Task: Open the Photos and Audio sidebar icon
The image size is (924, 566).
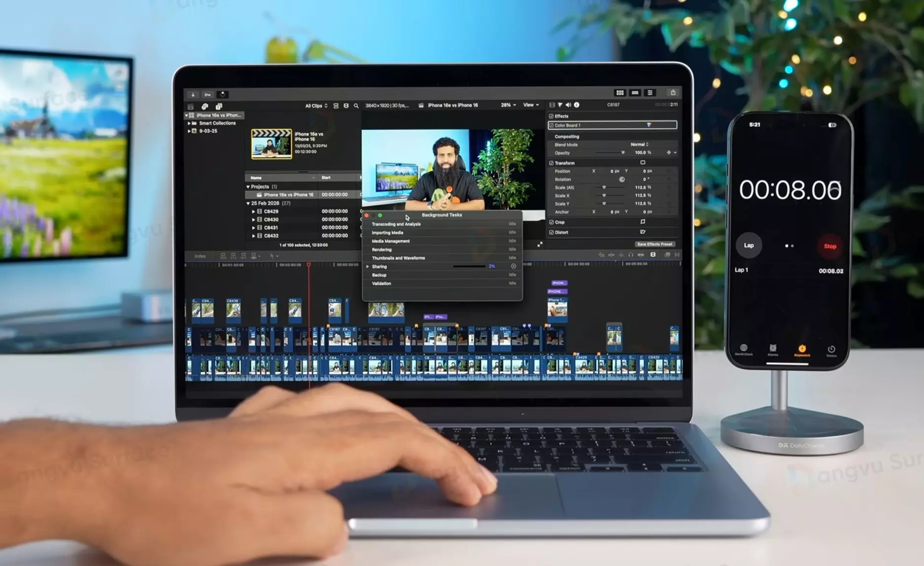Action: click(205, 106)
